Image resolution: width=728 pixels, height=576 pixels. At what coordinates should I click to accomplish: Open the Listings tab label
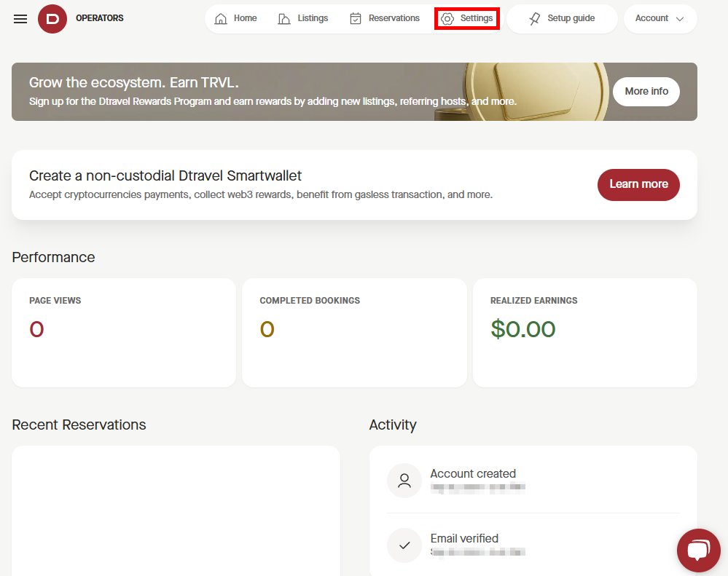313,18
